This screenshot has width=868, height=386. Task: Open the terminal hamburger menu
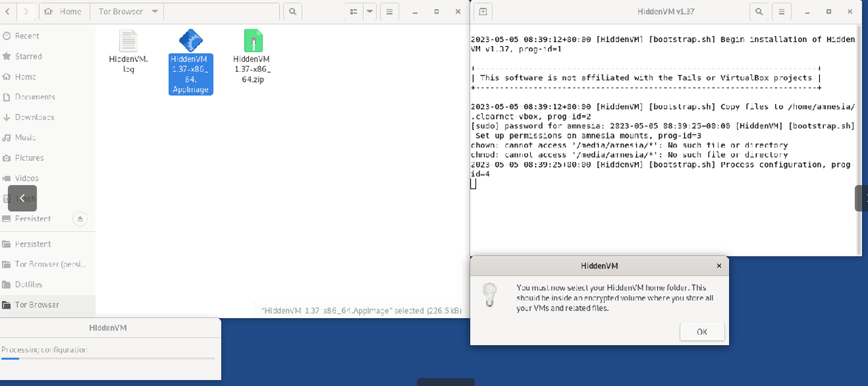pyautogui.click(x=782, y=12)
